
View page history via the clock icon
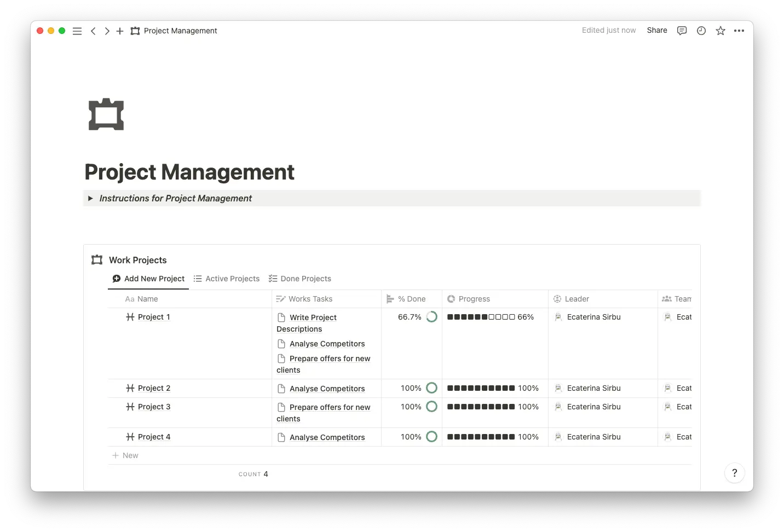tap(701, 31)
